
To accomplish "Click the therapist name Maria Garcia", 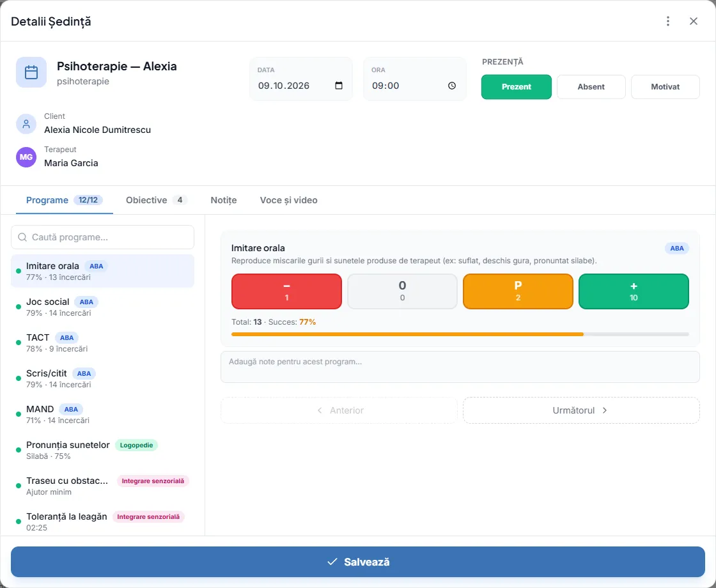I will click(71, 163).
